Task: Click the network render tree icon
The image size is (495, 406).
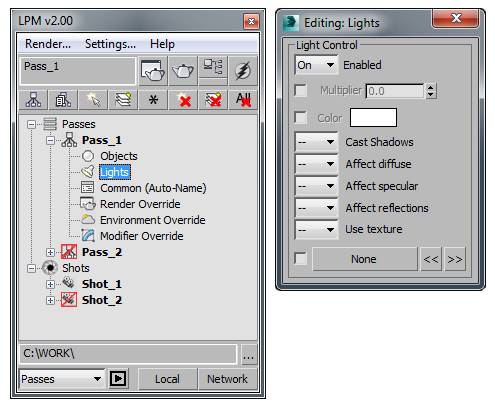Action: (x=213, y=67)
